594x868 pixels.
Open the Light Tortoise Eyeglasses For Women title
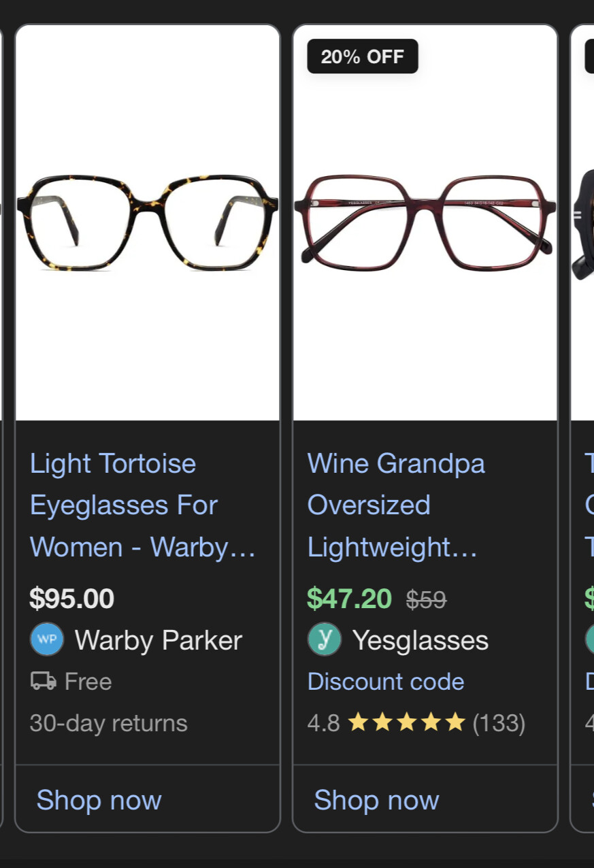pyautogui.click(x=142, y=505)
